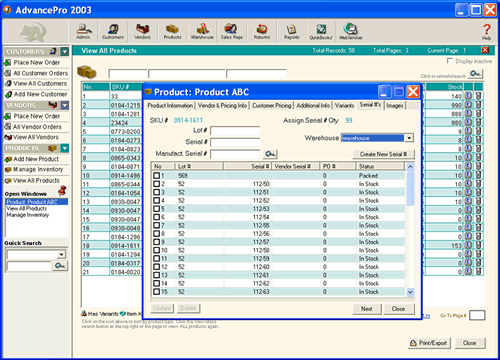Click the Next button in the product dialog
500x360 pixels.
[x=367, y=309]
